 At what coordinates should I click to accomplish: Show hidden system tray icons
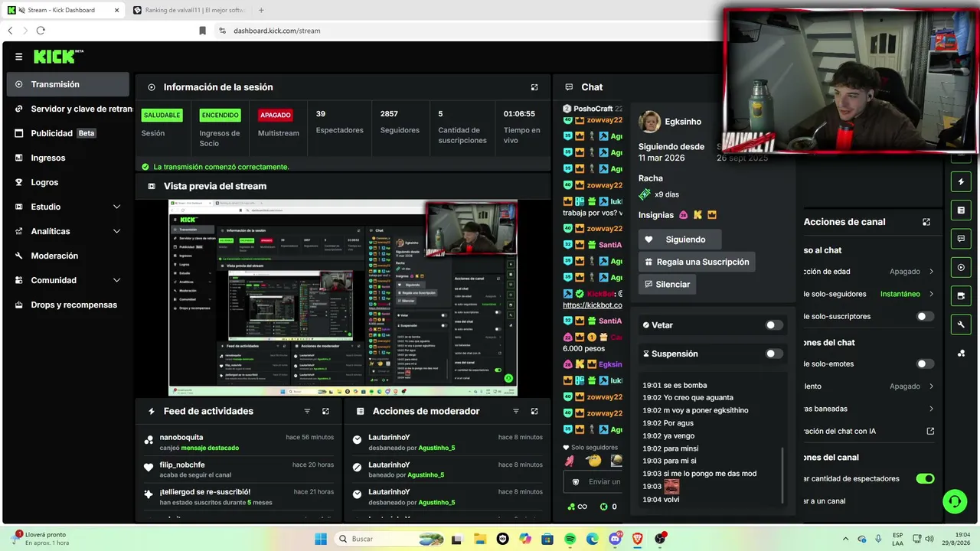(x=845, y=539)
